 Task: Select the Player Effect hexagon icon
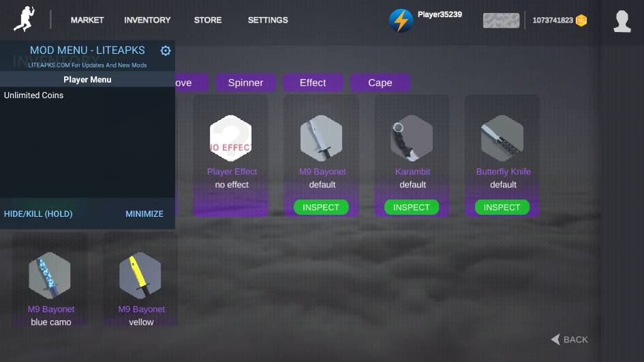[x=231, y=138]
